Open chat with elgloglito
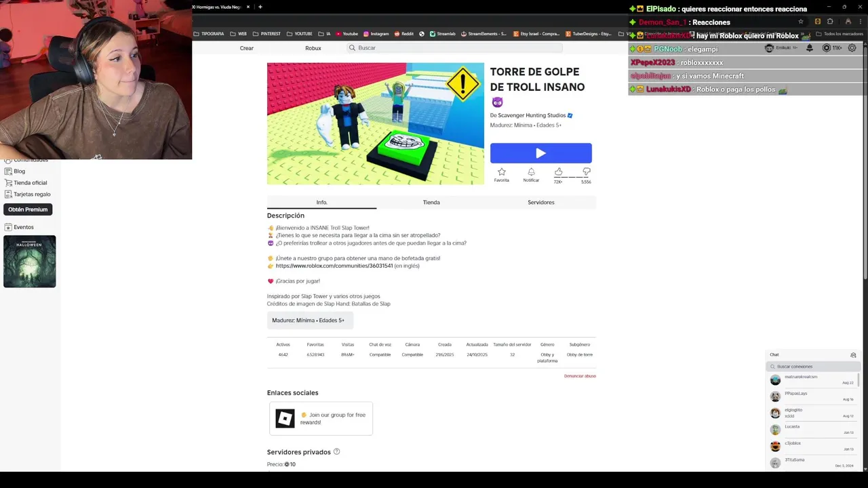This screenshot has width=868, height=488. point(813,413)
